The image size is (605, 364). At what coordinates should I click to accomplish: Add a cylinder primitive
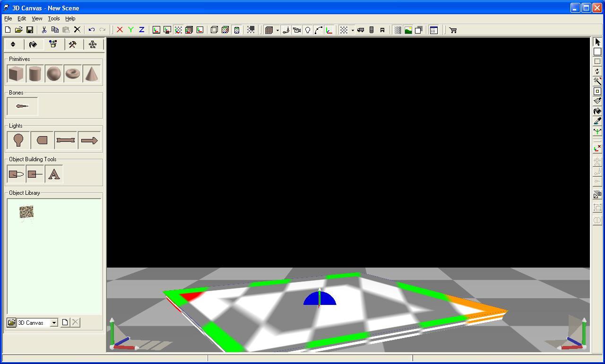point(35,74)
